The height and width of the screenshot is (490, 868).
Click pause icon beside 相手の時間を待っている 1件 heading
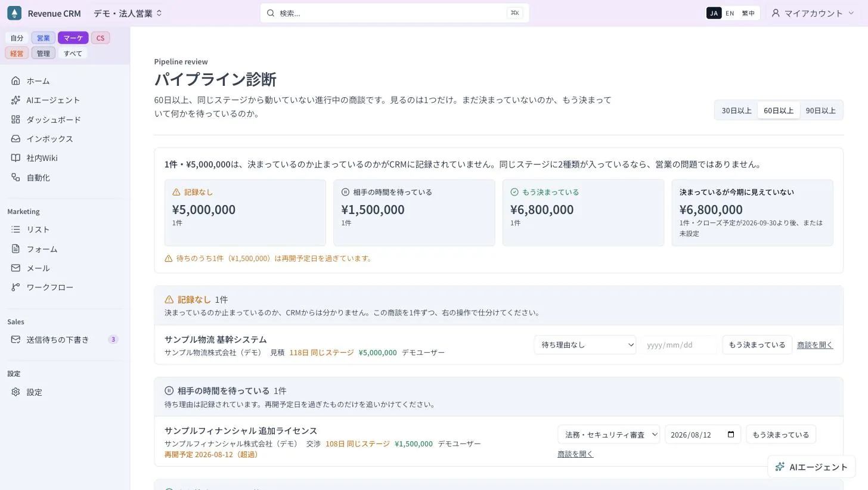click(169, 390)
